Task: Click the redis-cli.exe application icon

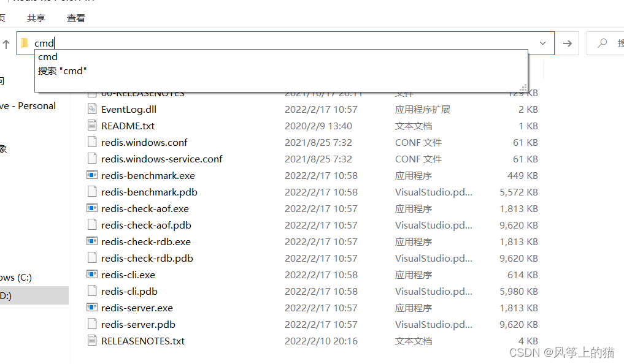Action: point(92,274)
